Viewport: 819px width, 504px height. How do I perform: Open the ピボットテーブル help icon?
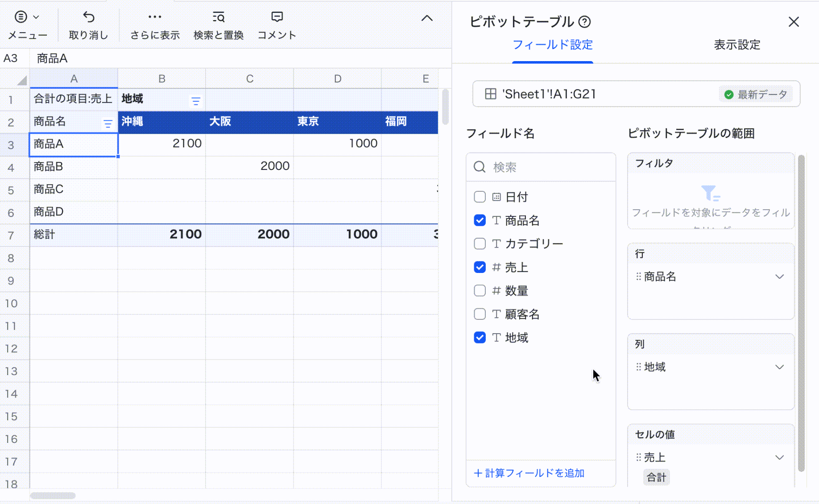[x=585, y=21]
